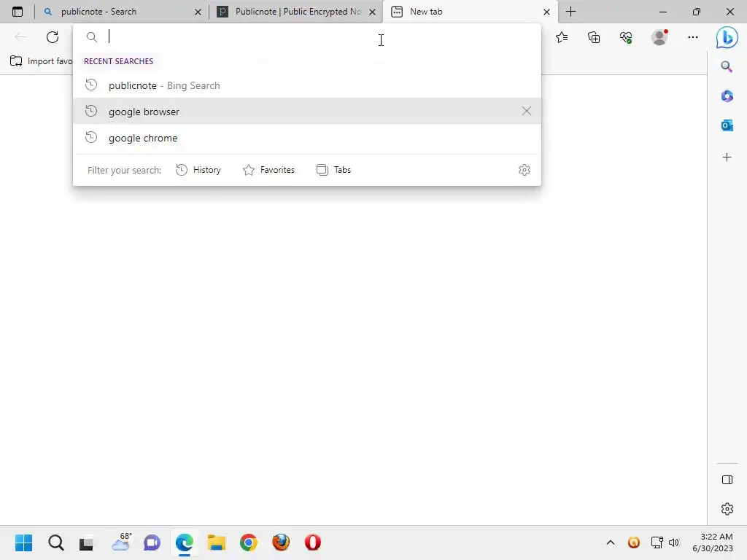
Task: Click the orange tray application icon
Action: point(634,542)
